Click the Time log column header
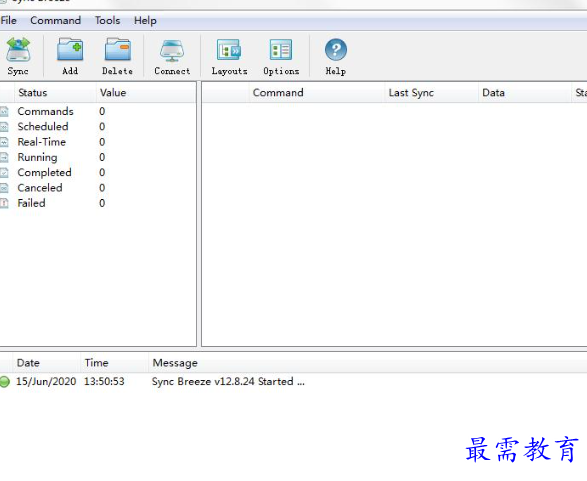The width and height of the screenshot is (587, 481). 114,363
